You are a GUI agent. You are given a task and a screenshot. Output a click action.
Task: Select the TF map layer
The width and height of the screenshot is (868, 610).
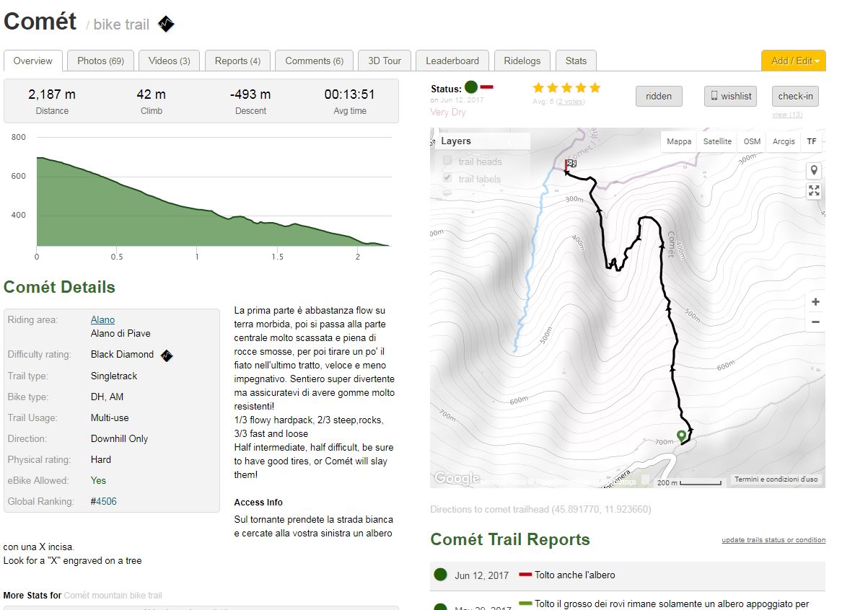[x=812, y=141]
